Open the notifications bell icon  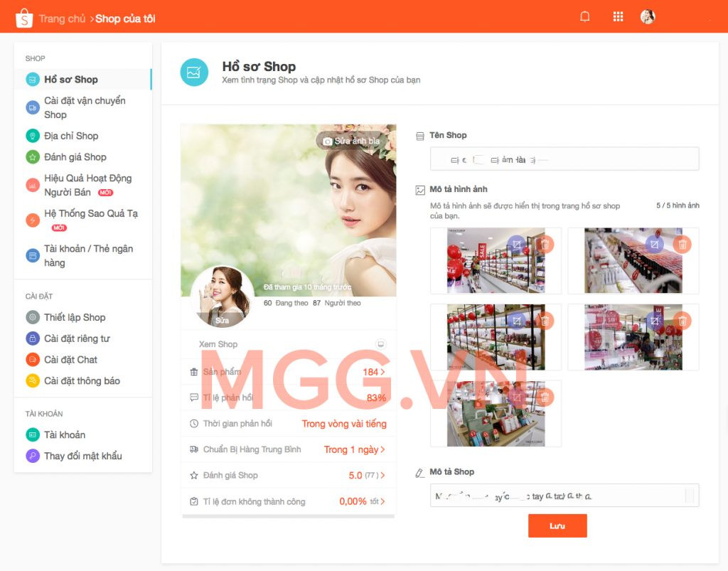click(585, 16)
